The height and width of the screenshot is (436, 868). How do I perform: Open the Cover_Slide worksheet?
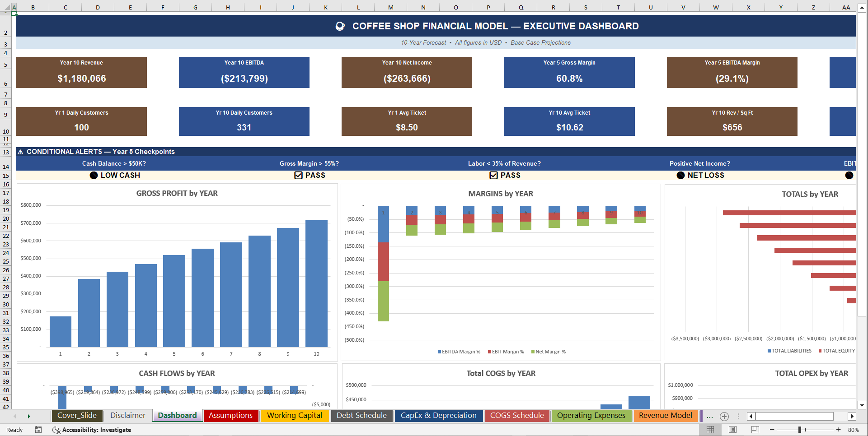[x=77, y=416]
